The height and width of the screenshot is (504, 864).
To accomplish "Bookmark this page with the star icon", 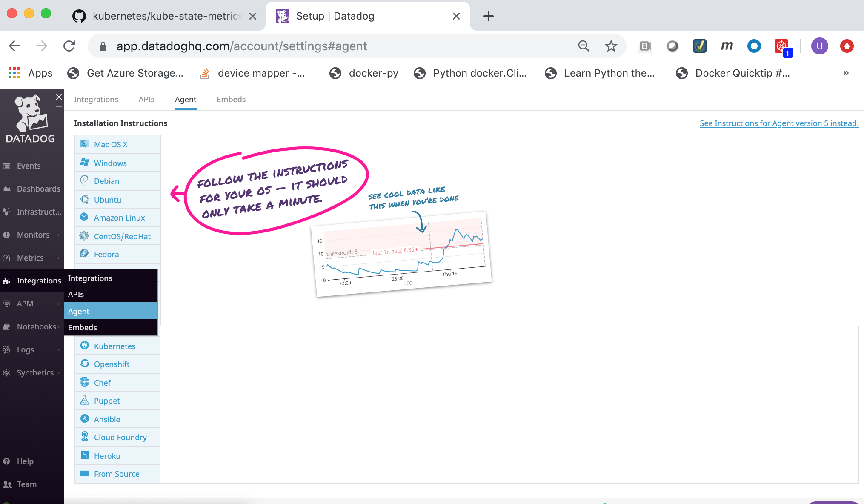I will click(x=611, y=46).
